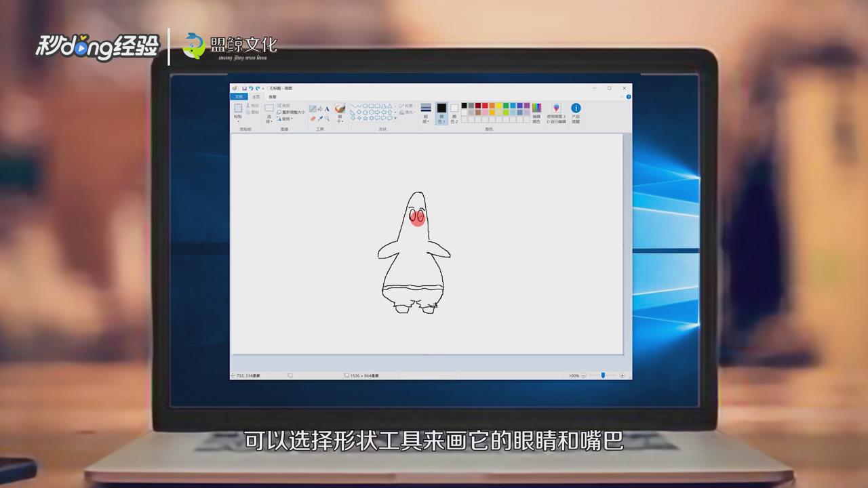Image resolution: width=868 pixels, height=488 pixels.
Task: Open the Paste dropdown arrow
Action: pyautogui.click(x=238, y=121)
